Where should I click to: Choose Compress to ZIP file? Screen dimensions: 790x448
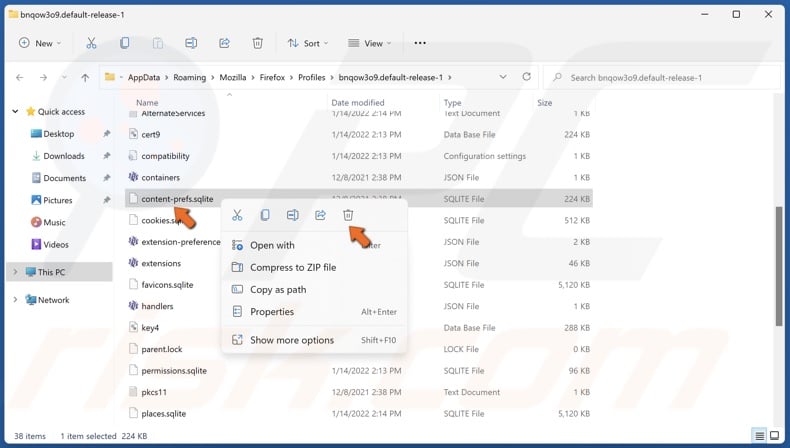(x=292, y=267)
